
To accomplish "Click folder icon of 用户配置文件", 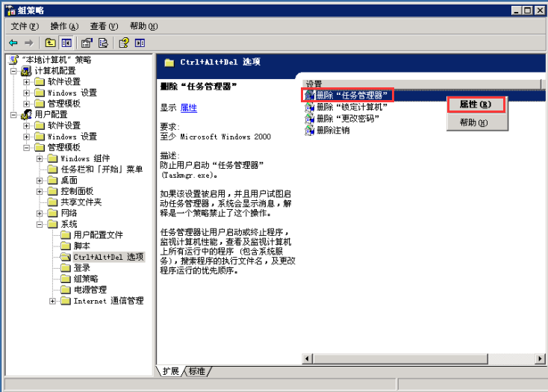I will pyautogui.click(x=66, y=234).
